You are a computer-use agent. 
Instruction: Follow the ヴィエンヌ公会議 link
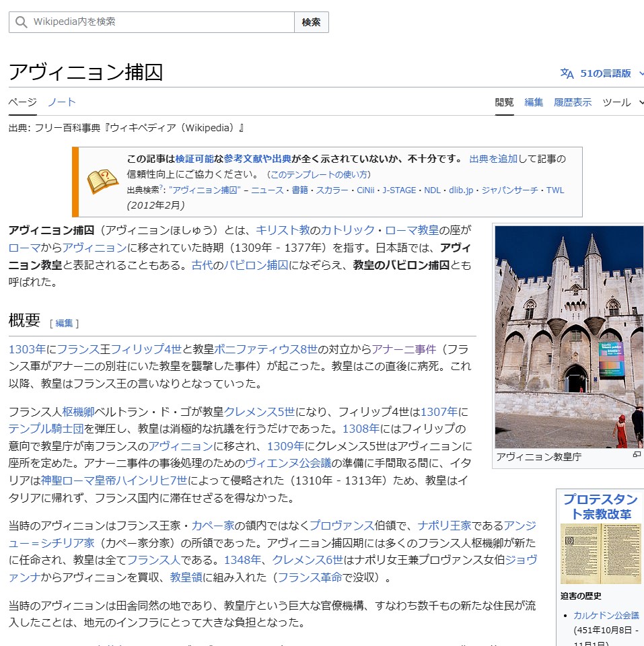click(289, 463)
